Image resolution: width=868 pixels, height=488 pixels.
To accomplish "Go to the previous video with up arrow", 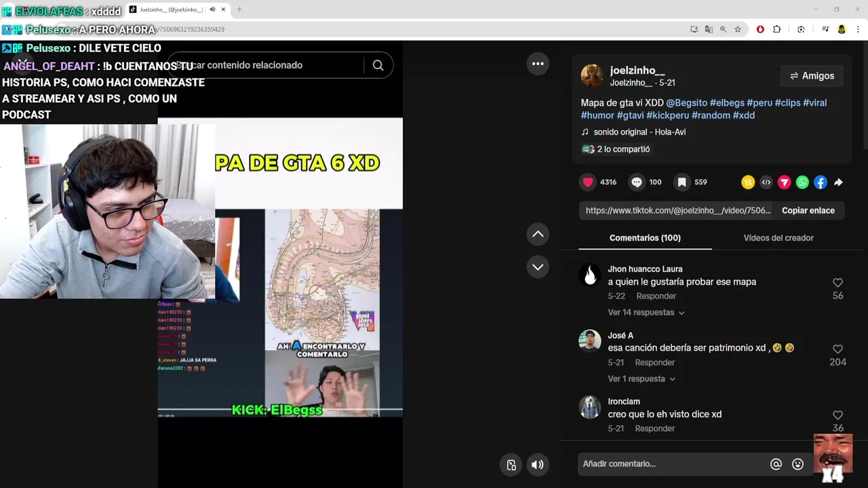I will click(x=538, y=235).
